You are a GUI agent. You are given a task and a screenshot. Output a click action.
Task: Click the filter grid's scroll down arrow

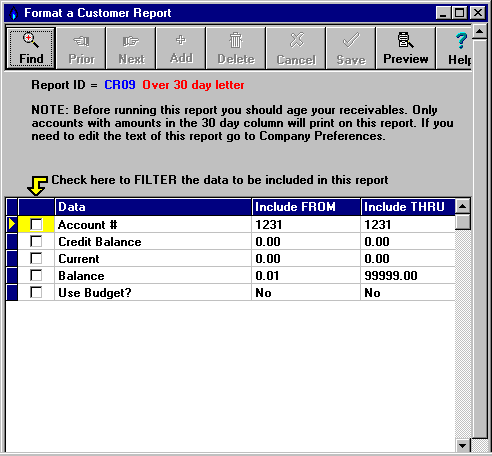(x=463, y=445)
